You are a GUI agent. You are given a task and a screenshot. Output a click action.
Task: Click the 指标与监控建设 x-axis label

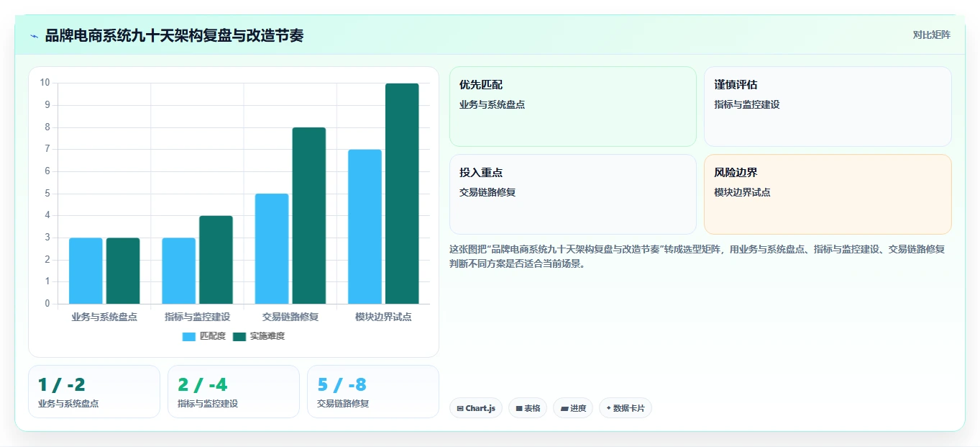pos(198,317)
